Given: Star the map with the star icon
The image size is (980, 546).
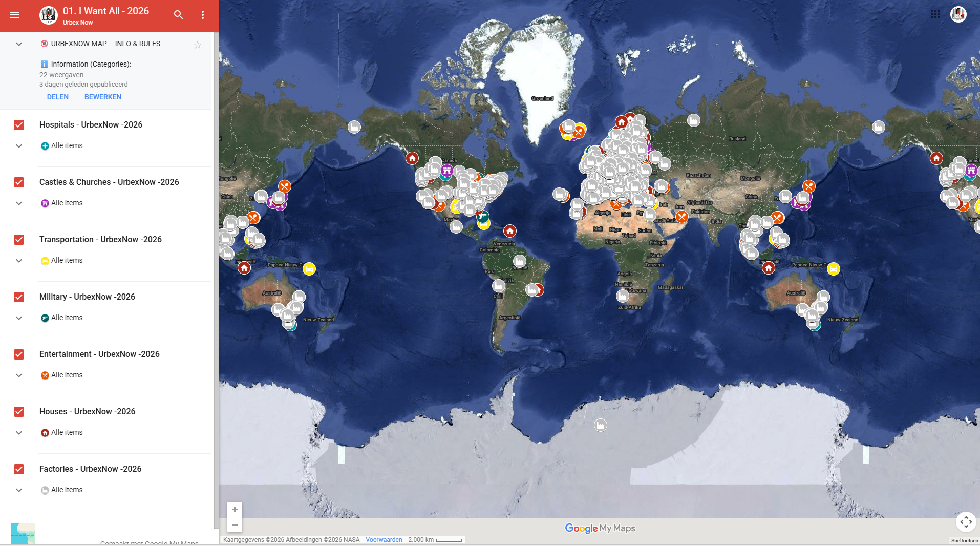Looking at the screenshot, I should click(x=198, y=45).
